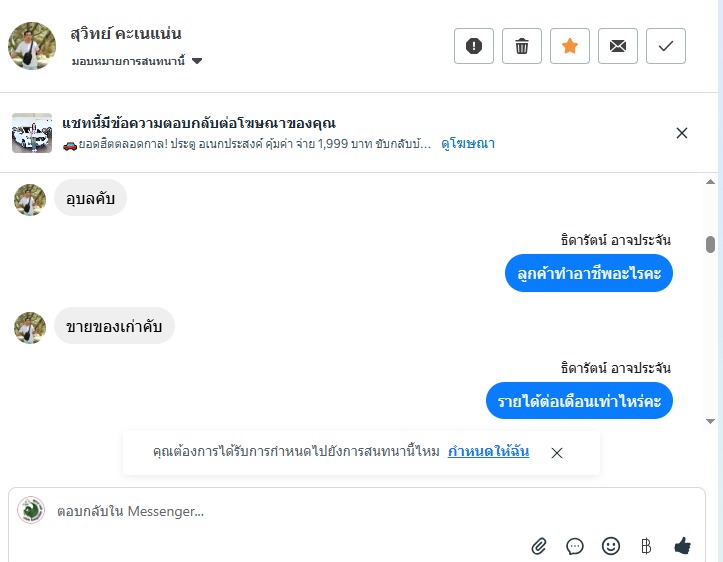This screenshot has height=562, width=723.
Task: Open the ดูโฆษณา link
Action: (x=468, y=144)
